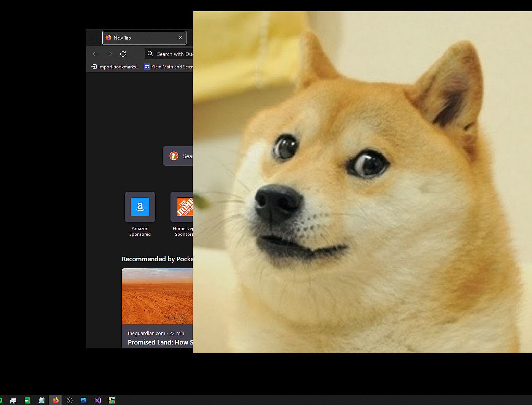Open the red desert article thumbnail
This screenshot has height=405, width=532.
[x=157, y=296]
